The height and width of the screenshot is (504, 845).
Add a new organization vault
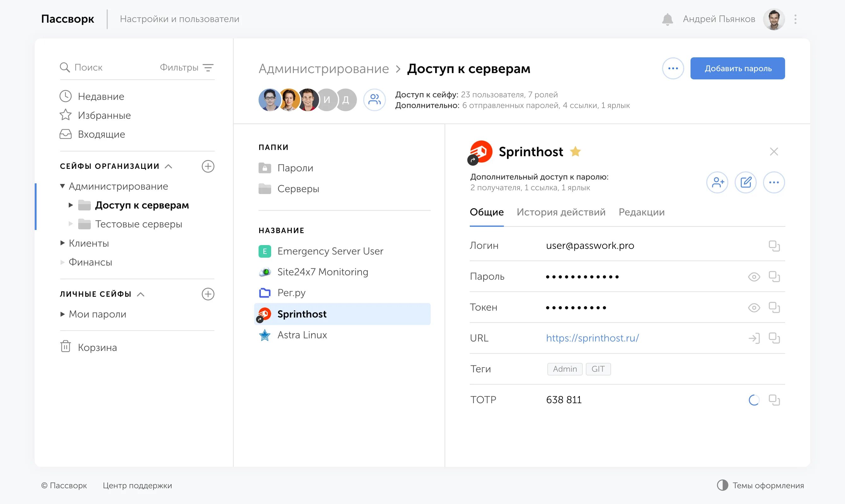click(x=208, y=166)
